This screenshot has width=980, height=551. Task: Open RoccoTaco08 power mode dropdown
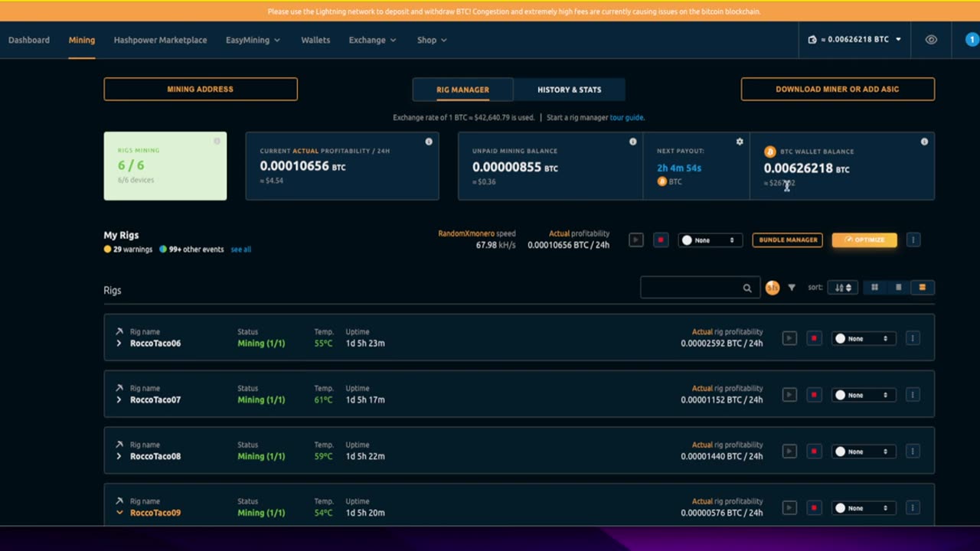(864, 452)
